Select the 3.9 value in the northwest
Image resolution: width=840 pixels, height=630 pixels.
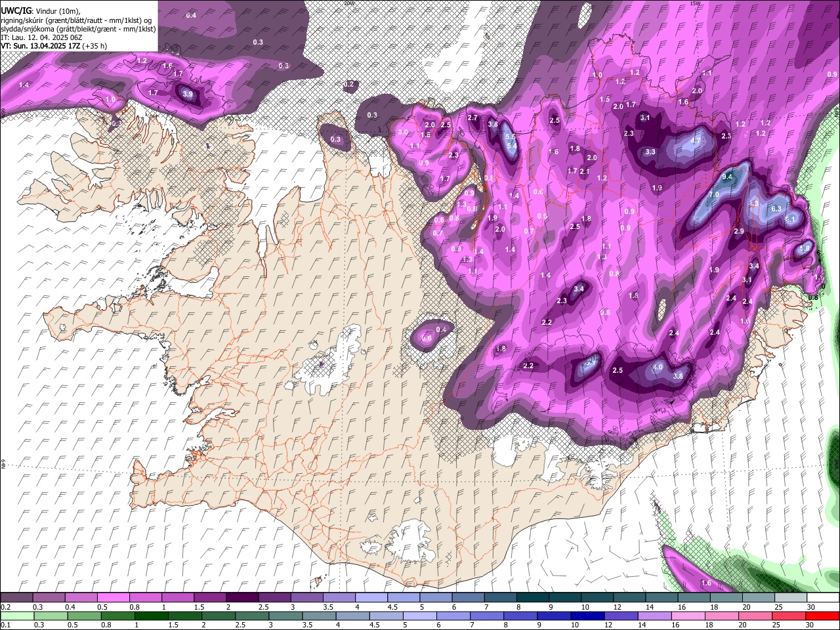[188, 94]
